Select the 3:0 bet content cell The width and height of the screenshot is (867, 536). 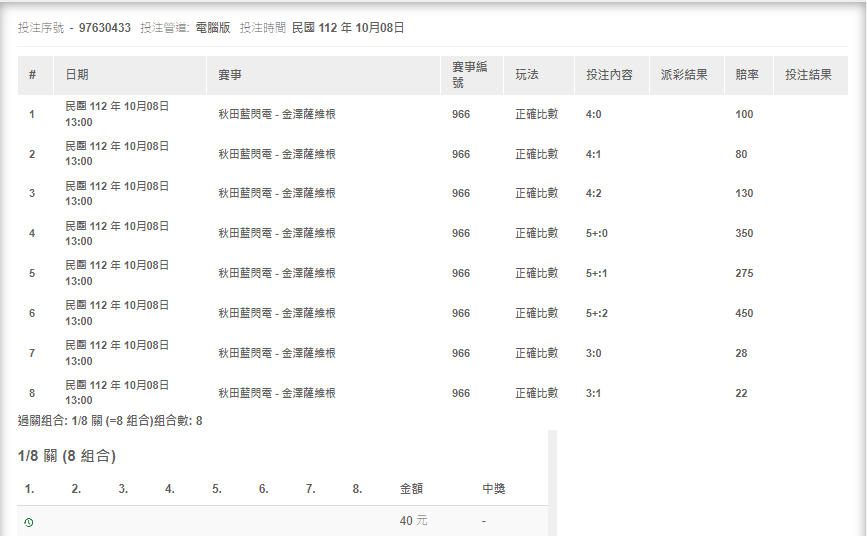pyautogui.click(x=593, y=353)
